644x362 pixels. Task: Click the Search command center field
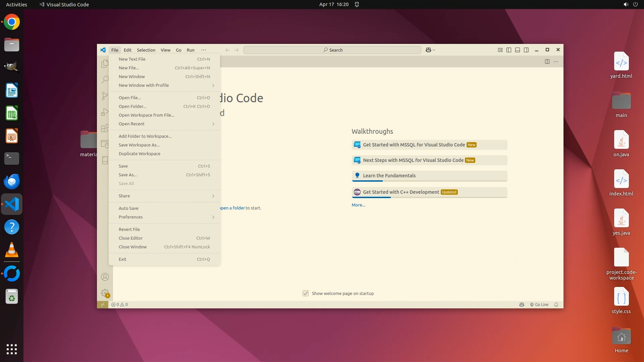[332, 50]
